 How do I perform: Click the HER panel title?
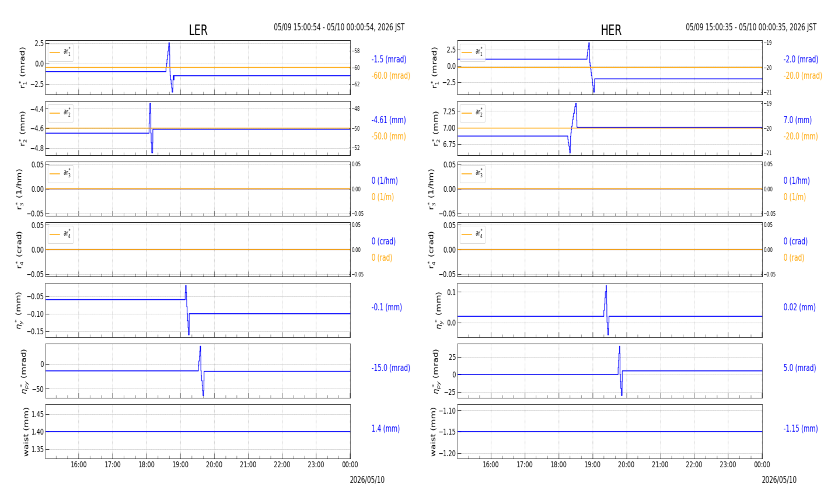point(611,30)
